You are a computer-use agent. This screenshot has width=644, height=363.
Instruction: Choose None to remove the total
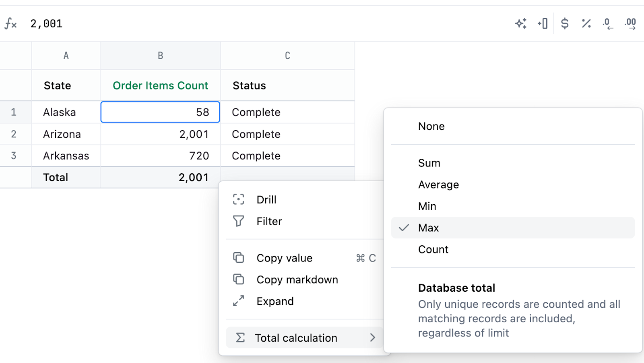click(431, 126)
